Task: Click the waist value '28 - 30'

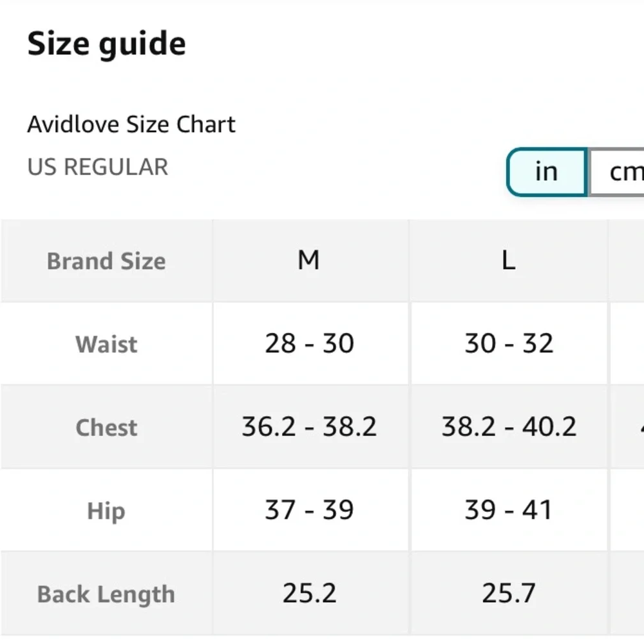Action: pos(309,343)
